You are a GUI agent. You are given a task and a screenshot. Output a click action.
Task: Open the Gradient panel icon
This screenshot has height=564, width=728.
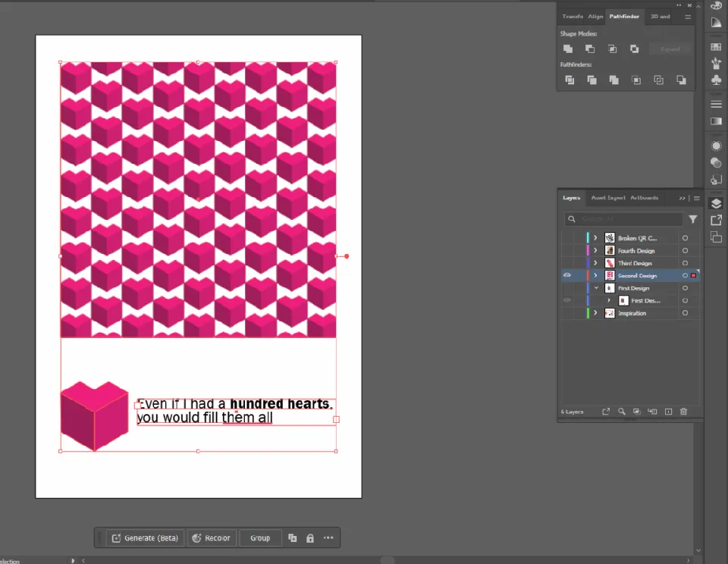[x=716, y=121]
